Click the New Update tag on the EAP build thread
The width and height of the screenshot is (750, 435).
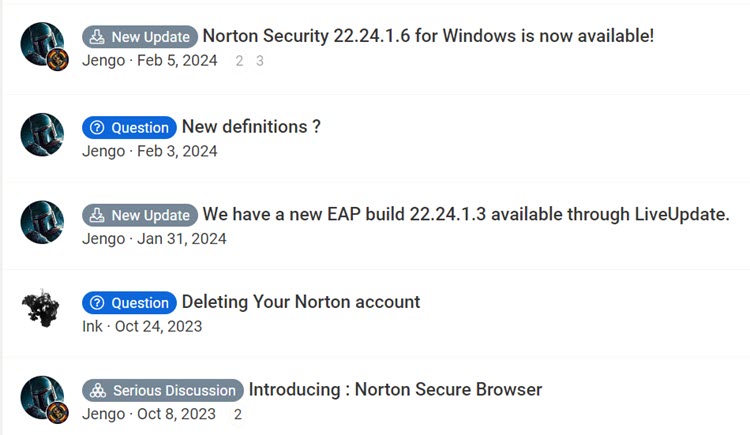[140, 215]
